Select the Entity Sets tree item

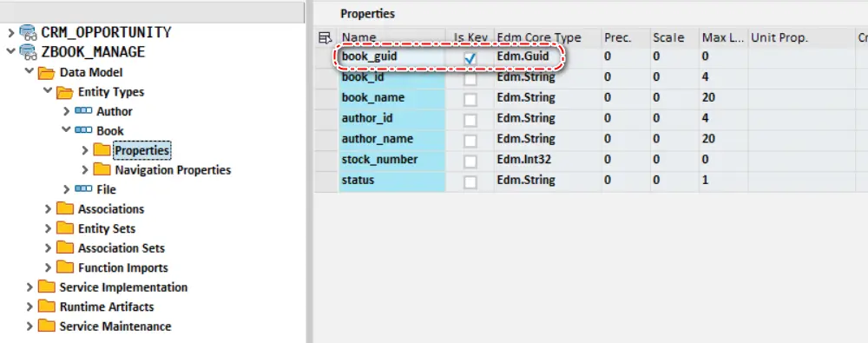tap(107, 228)
